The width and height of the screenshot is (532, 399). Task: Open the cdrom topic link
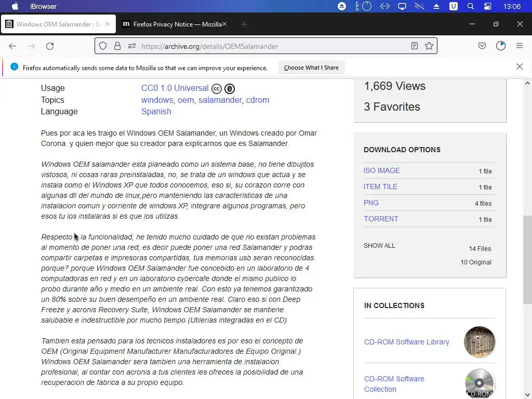click(258, 100)
